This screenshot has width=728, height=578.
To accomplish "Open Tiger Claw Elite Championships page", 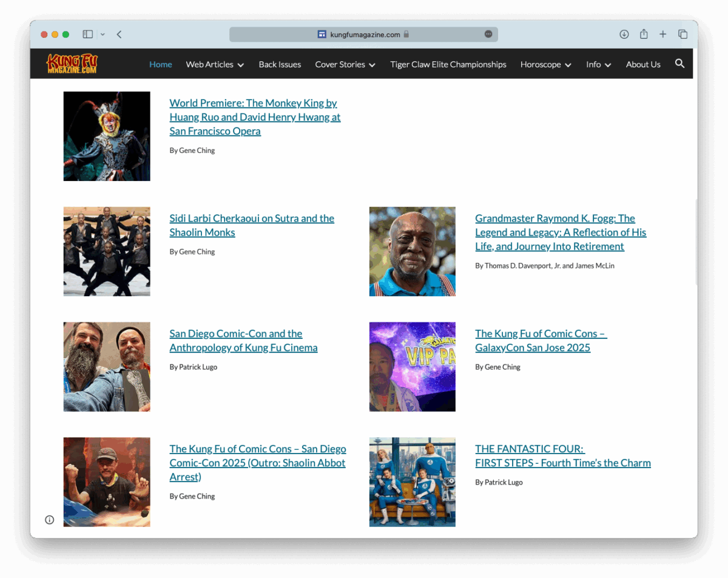I will pos(448,64).
